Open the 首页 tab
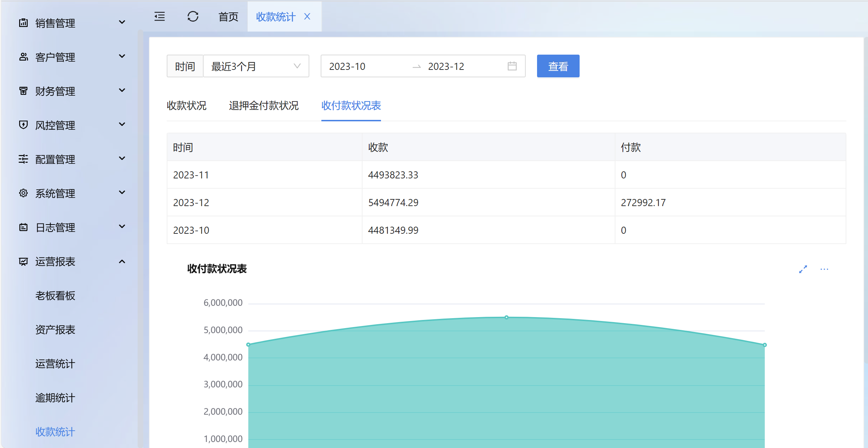Viewport: 868px width, 448px height. point(228,17)
